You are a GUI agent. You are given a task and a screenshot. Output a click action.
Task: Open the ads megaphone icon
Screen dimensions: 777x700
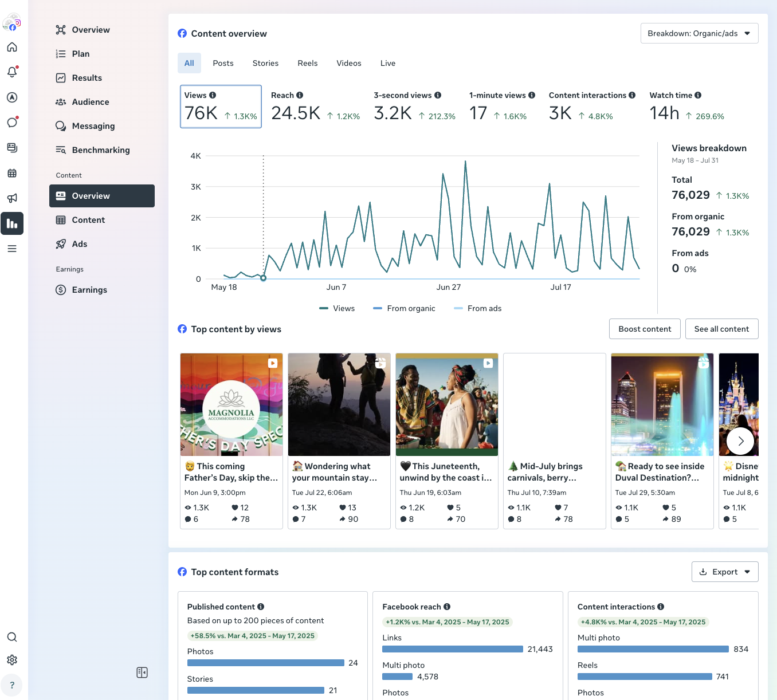12,198
